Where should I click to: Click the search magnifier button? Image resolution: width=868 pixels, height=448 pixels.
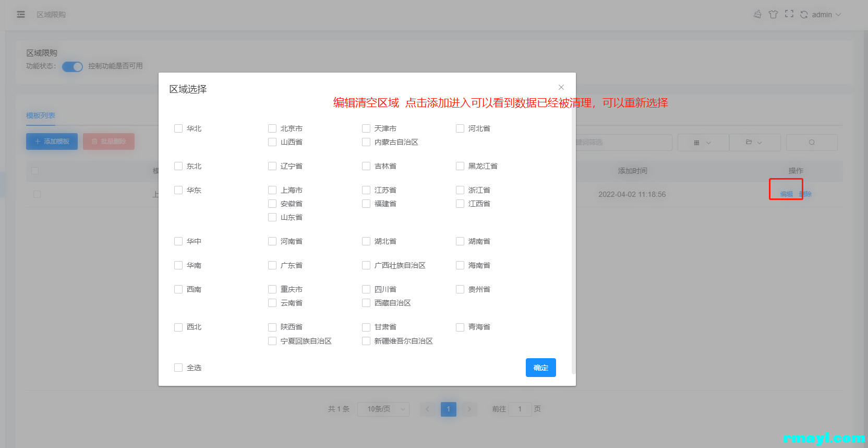[x=812, y=143]
